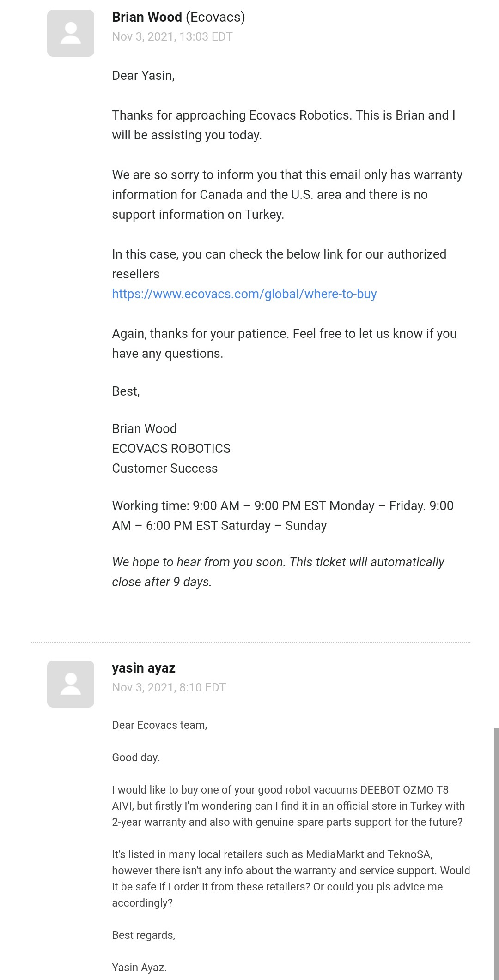Click the Brian Wood (Ecovacs) sender name

[x=178, y=17]
